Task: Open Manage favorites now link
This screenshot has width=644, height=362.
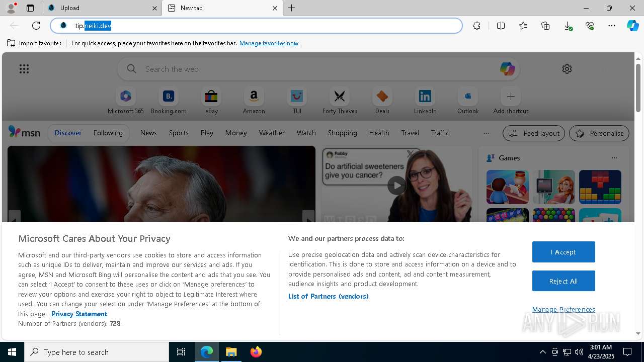Action: (x=269, y=43)
